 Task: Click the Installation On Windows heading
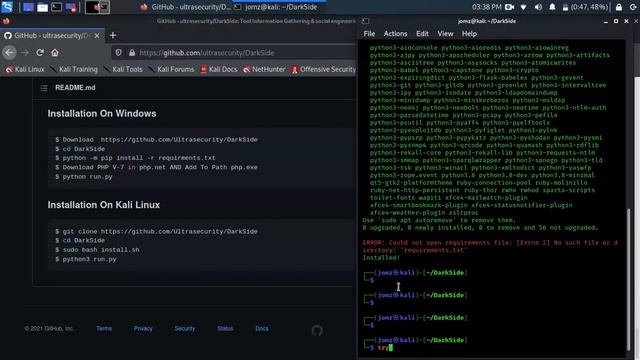102,113
